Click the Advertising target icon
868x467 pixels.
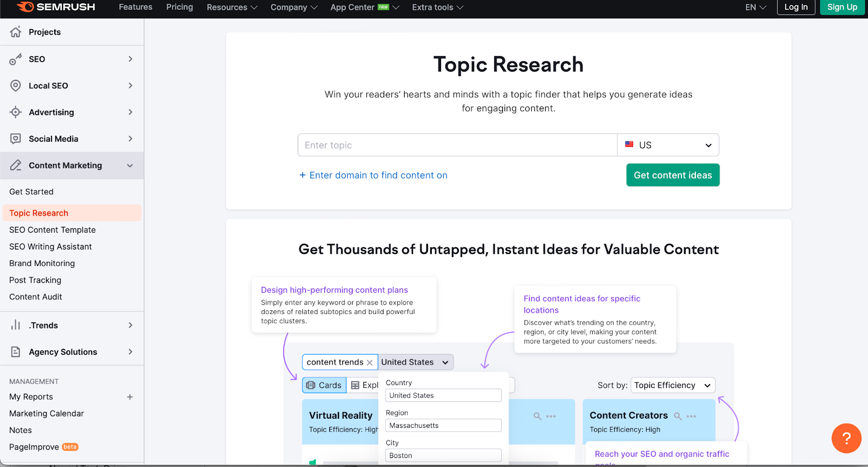(16, 112)
